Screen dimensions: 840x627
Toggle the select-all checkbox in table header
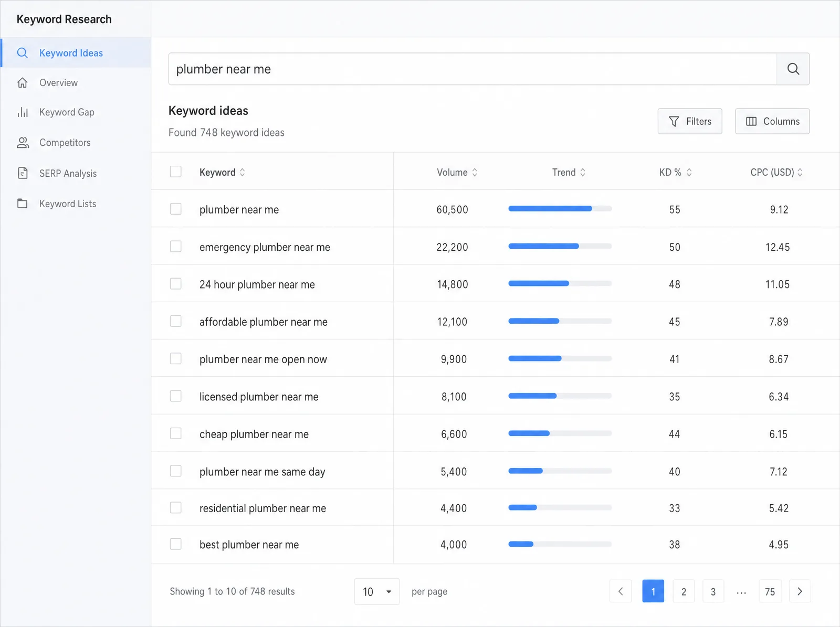pos(176,172)
